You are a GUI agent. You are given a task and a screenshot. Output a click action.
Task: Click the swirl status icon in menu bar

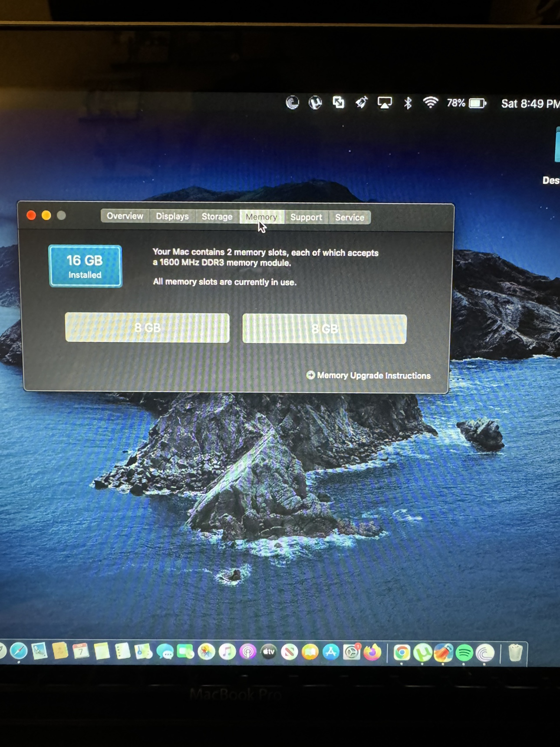click(293, 102)
